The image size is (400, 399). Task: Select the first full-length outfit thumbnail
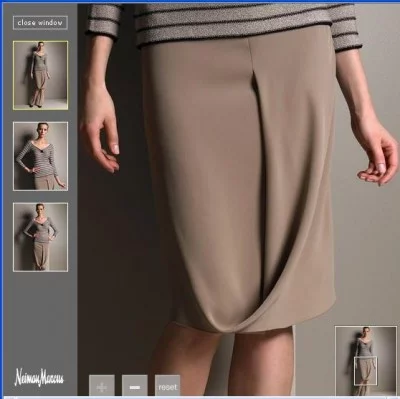(x=40, y=75)
